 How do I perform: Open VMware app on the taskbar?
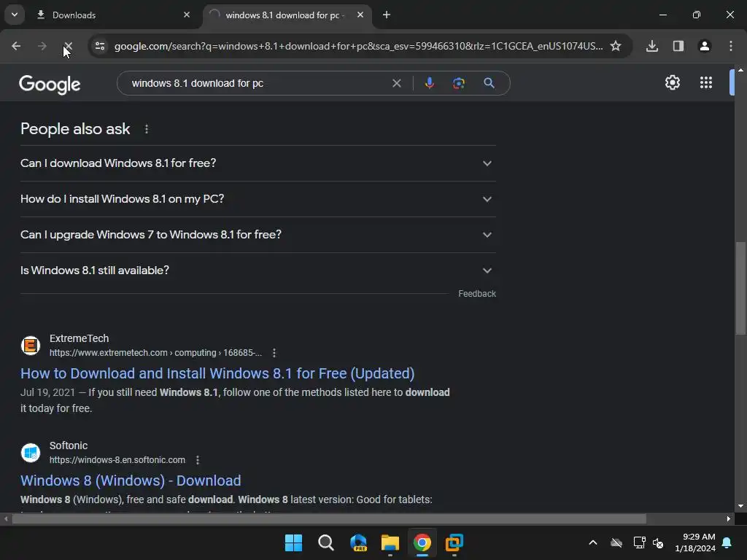(x=454, y=542)
